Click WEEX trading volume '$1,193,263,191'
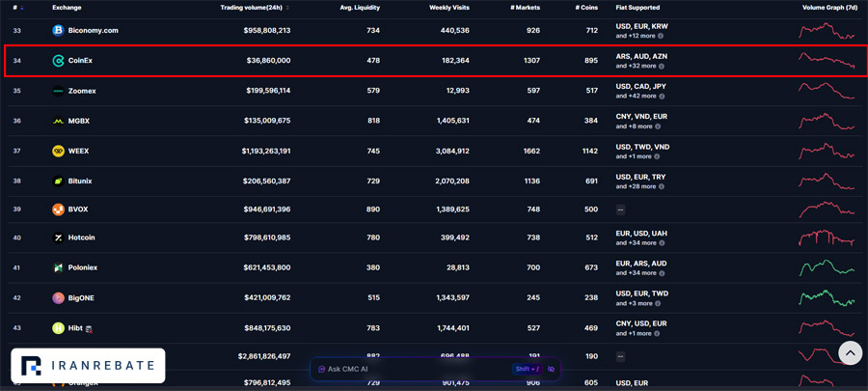This screenshot has height=391, width=868. pos(266,152)
